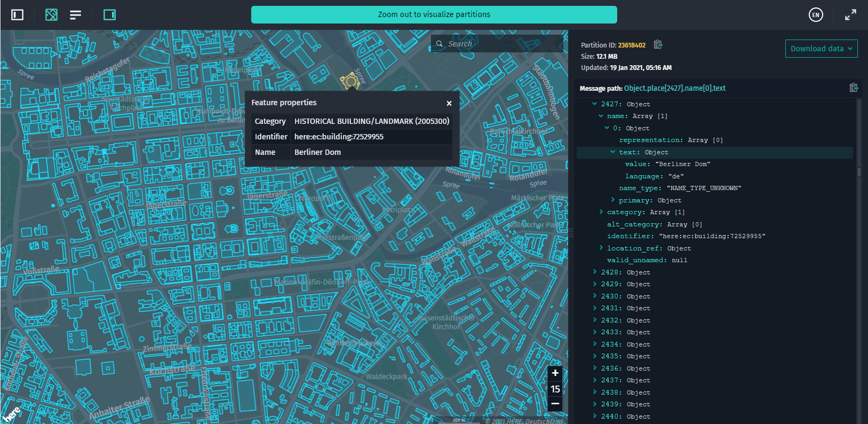
Task: Expand the category Array node
Action: click(x=601, y=212)
